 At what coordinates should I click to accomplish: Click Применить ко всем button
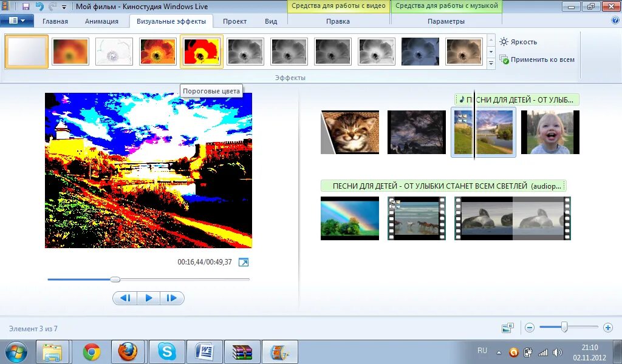coord(537,60)
